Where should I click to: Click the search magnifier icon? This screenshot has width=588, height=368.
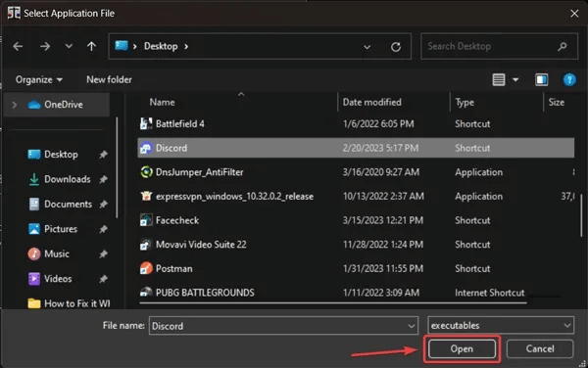562,46
